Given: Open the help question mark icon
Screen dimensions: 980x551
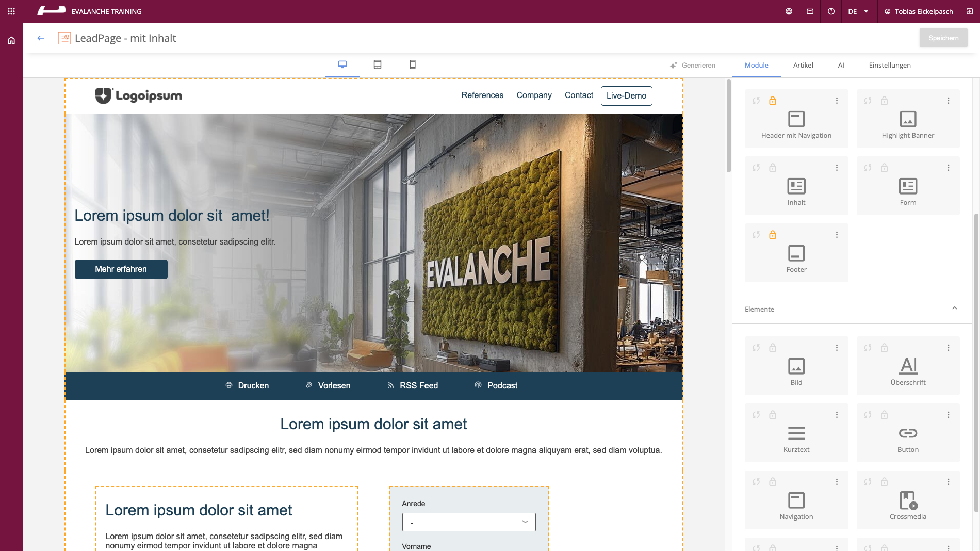Looking at the screenshot, I should (831, 11).
